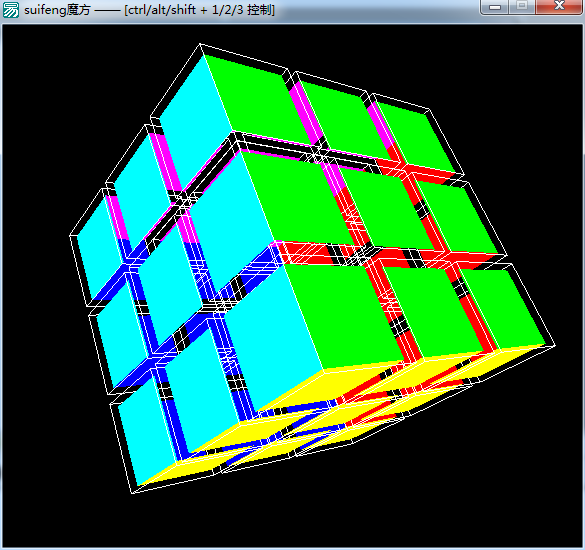Select the yellow corner tile at the rightmost vertex

click(x=504, y=358)
